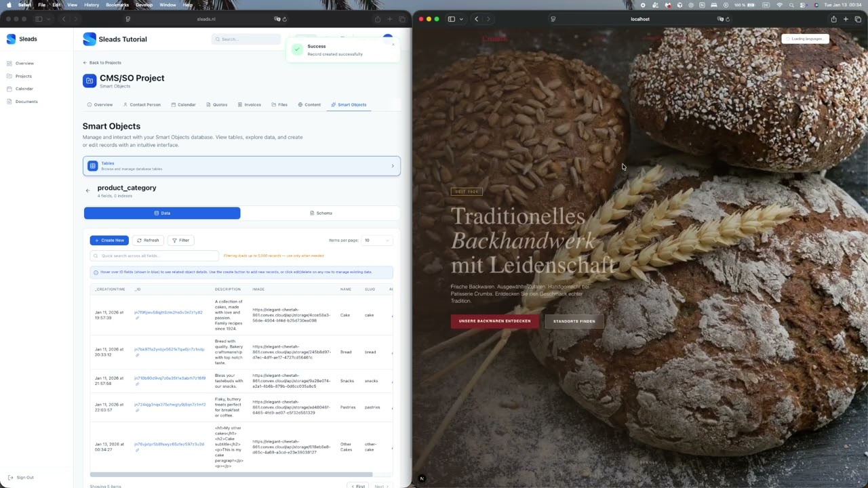Open Safari Develop menu
868x488 pixels.
(144, 5)
